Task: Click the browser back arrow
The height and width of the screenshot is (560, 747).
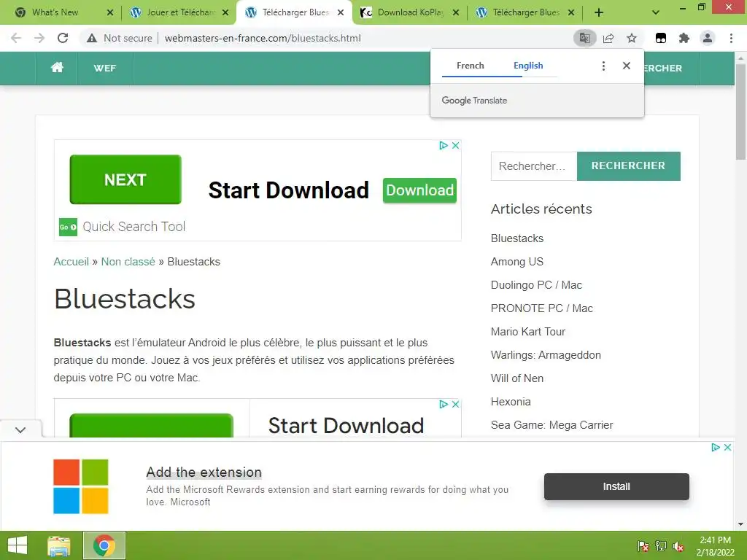Action: pos(16,38)
